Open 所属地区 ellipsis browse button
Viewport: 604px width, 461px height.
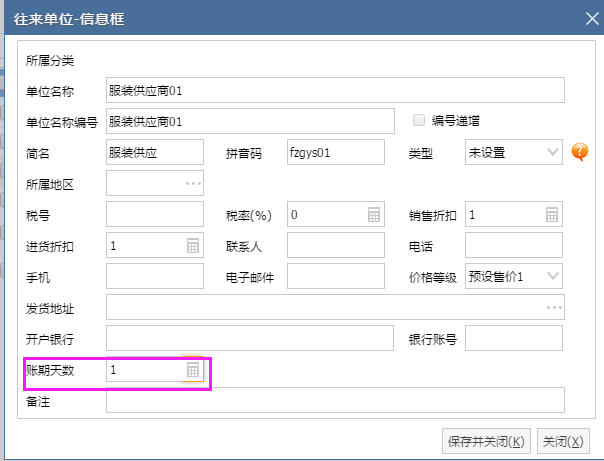pyautogui.click(x=193, y=183)
